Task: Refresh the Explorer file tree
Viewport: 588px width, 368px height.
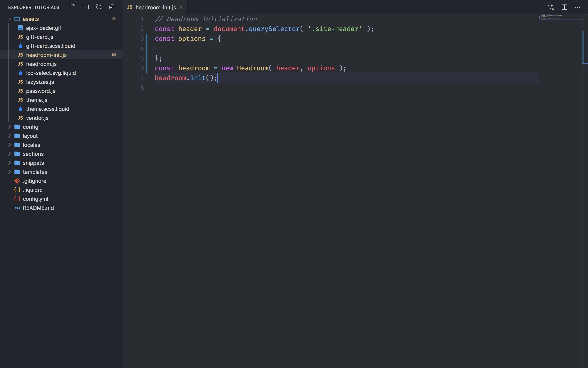Action: tap(99, 7)
